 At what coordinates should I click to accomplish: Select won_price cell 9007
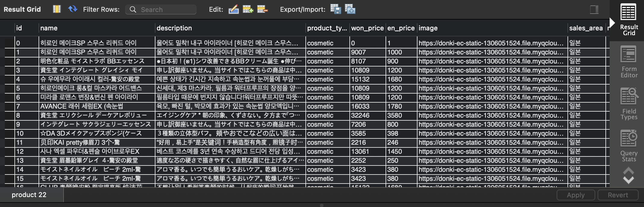(x=367, y=52)
